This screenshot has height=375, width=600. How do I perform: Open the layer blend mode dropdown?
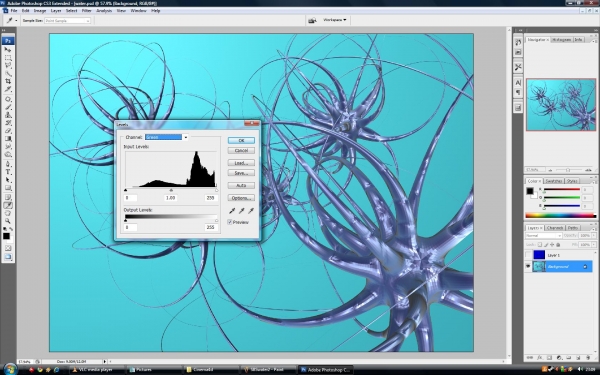(x=544, y=236)
